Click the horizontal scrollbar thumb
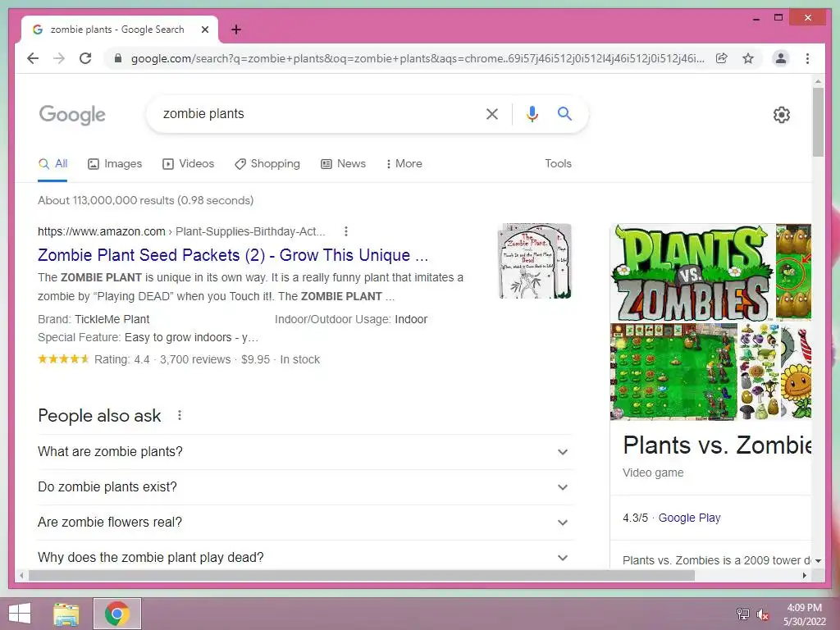The height and width of the screenshot is (630, 840). pos(362,575)
